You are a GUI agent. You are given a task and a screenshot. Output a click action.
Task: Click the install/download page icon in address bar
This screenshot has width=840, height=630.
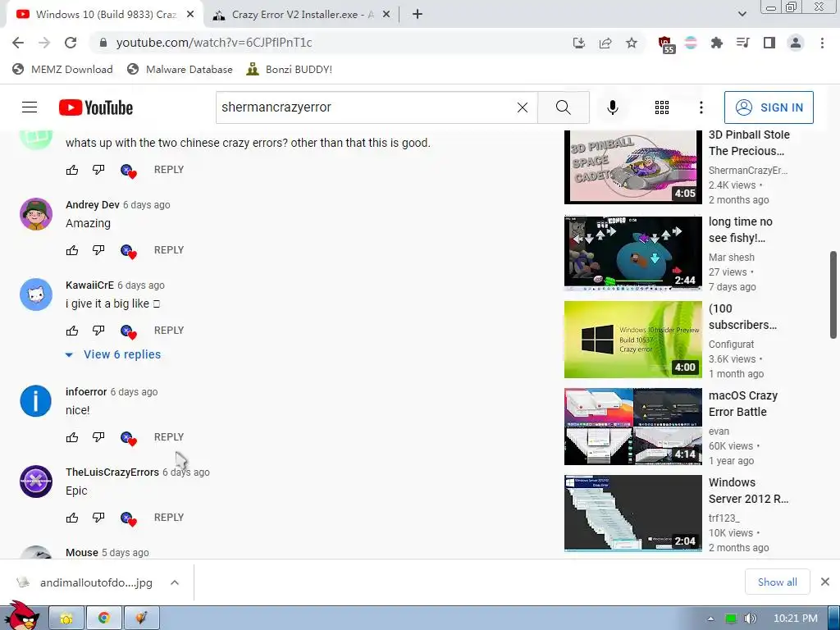tap(579, 43)
